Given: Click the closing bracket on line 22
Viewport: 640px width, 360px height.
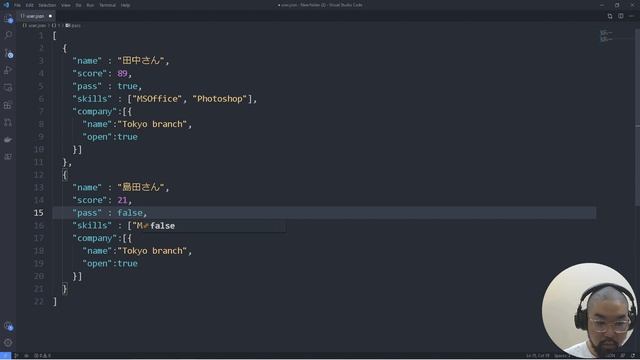Looking at the screenshot, I should [55, 301].
